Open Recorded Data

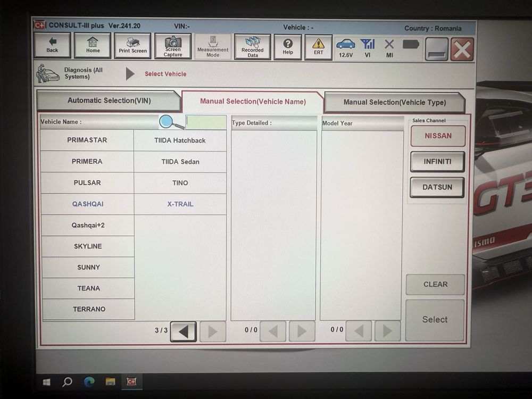pyautogui.click(x=252, y=47)
